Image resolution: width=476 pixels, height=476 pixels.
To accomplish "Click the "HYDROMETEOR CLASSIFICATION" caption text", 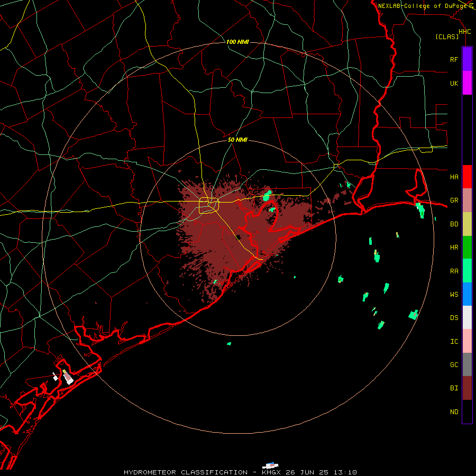I will tap(186, 472).
